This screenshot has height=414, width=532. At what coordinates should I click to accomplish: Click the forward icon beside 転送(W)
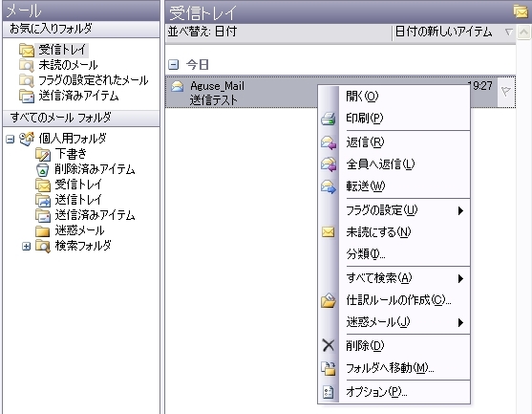(329, 186)
